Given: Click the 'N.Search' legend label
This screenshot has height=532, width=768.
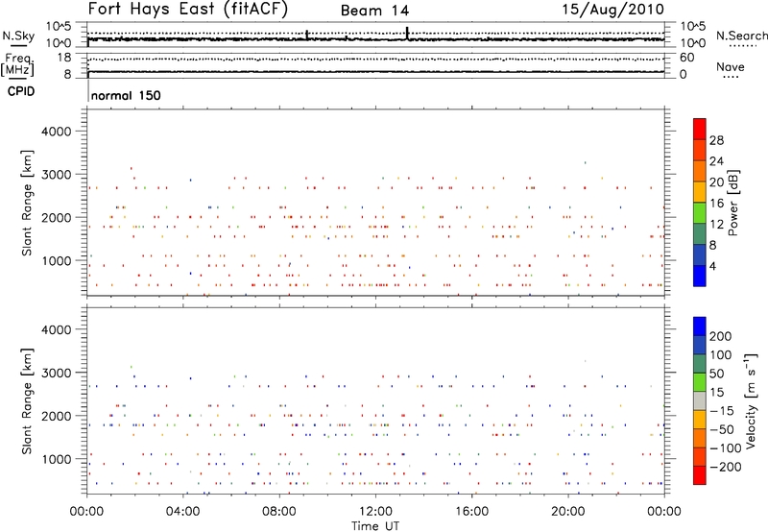Looking at the screenshot, I should tap(741, 36).
